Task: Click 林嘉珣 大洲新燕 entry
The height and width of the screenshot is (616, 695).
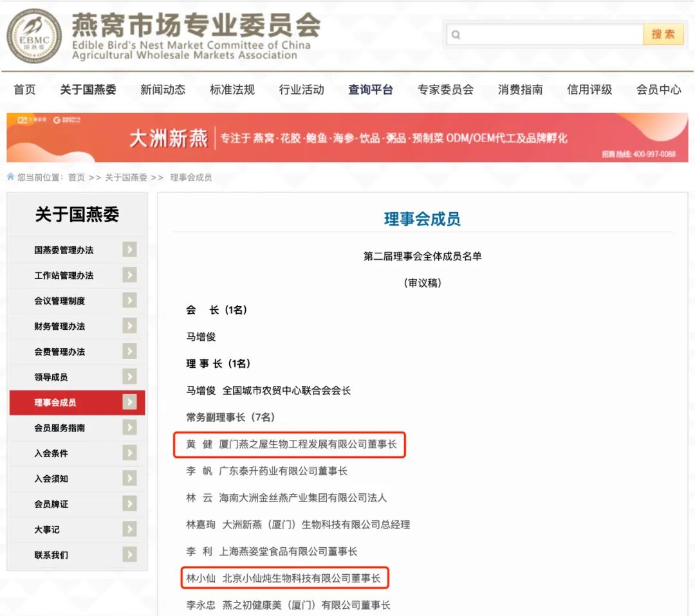Action: coord(298,524)
